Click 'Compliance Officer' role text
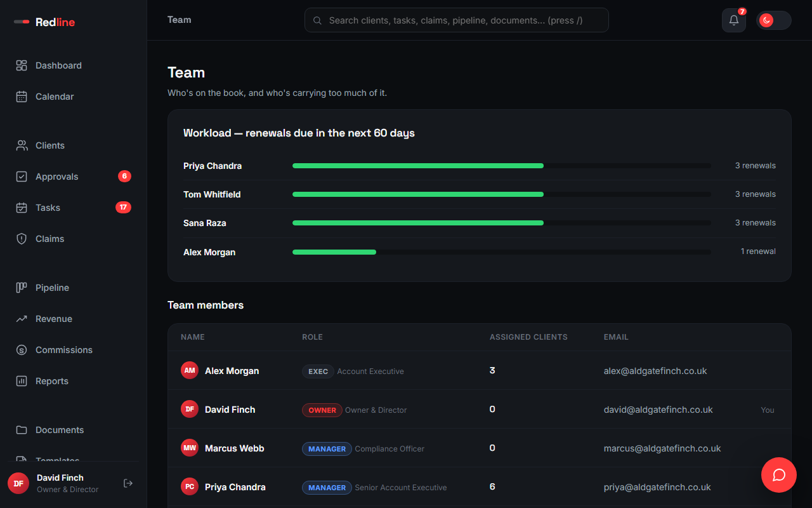Image resolution: width=812 pixels, height=508 pixels. 390,449
